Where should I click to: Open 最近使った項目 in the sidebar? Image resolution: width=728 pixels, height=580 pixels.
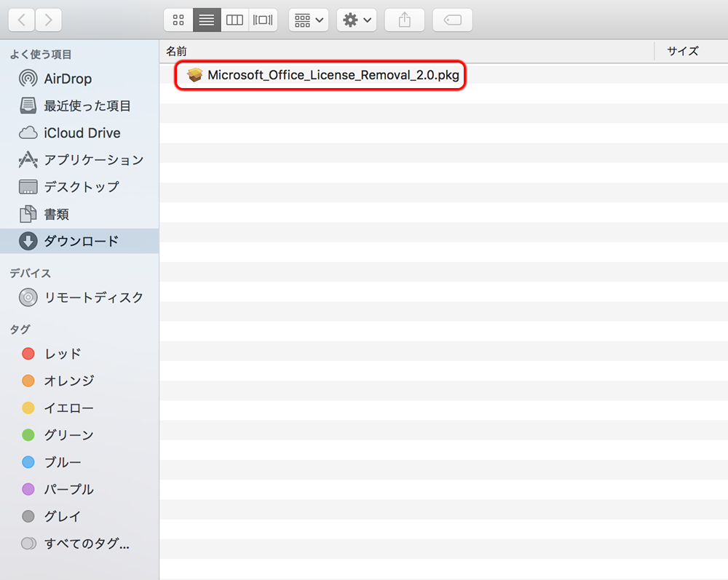(79, 106)
